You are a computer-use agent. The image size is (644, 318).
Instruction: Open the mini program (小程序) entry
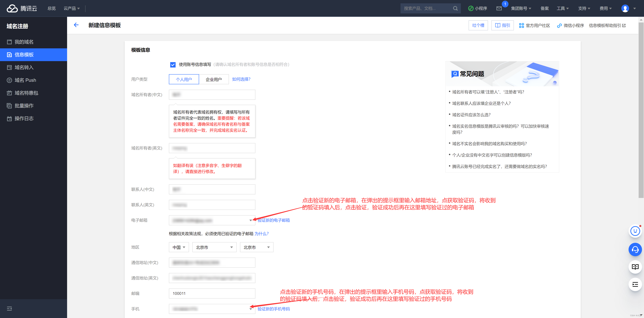pos(477,8)
